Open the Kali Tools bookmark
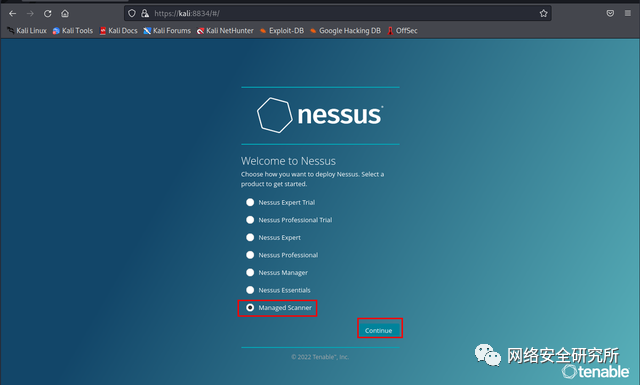The height and width of the screenshot is (385, 640). pos(73,31)
